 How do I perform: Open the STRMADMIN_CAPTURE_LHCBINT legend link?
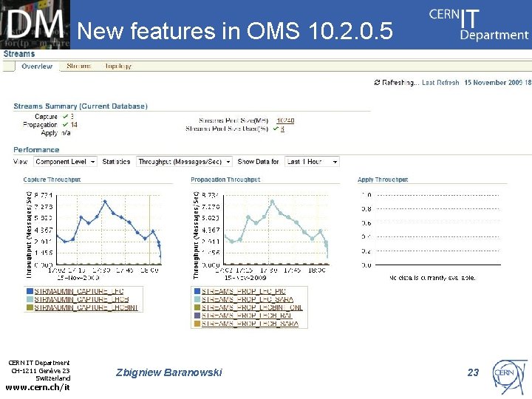86,307
